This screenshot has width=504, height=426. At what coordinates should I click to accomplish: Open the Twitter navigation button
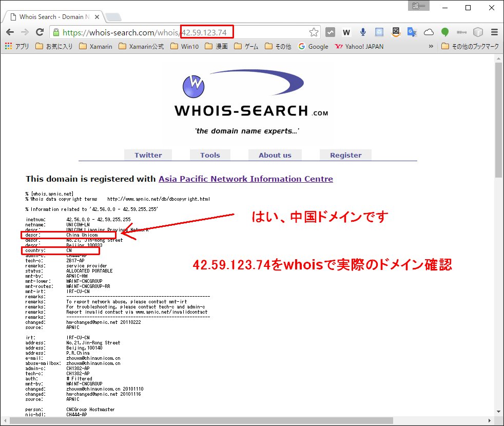(148, 155)
